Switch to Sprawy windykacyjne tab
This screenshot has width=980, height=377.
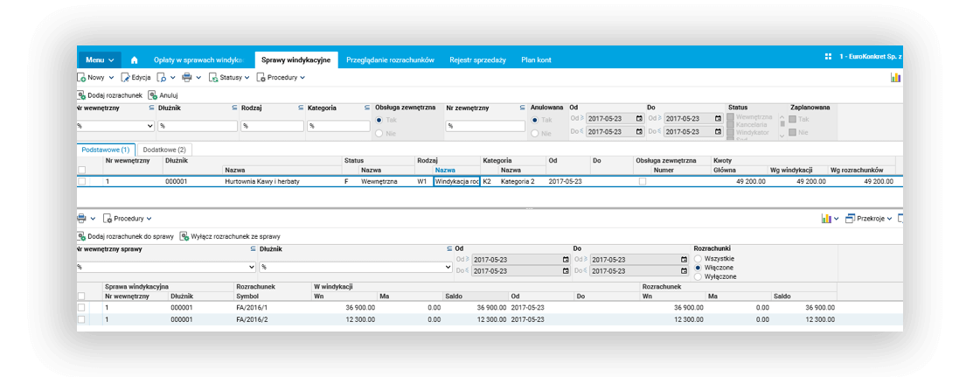coord(296,60)
